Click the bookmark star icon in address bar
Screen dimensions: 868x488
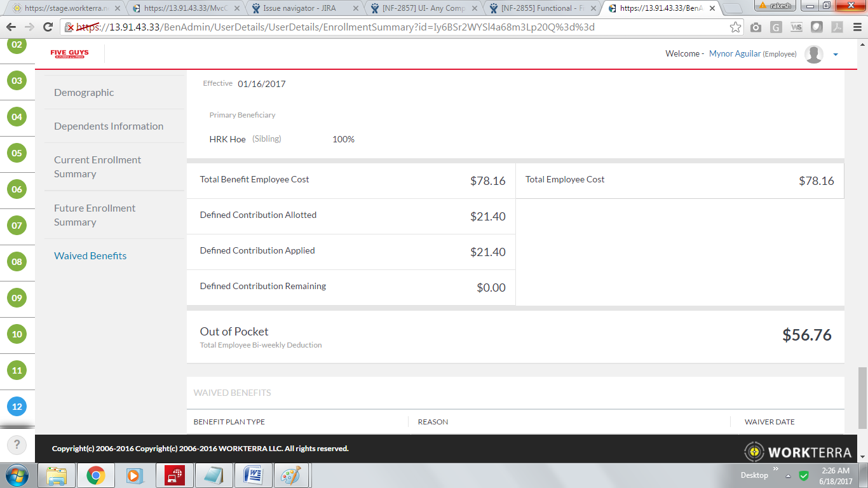[735, 27]
